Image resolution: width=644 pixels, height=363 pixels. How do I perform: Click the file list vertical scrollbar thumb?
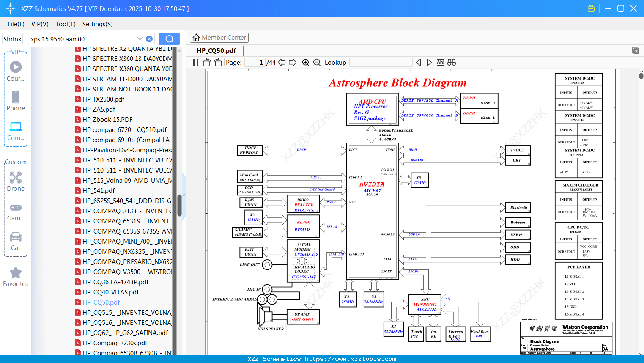pyautogui.click(x=179, y=205)
